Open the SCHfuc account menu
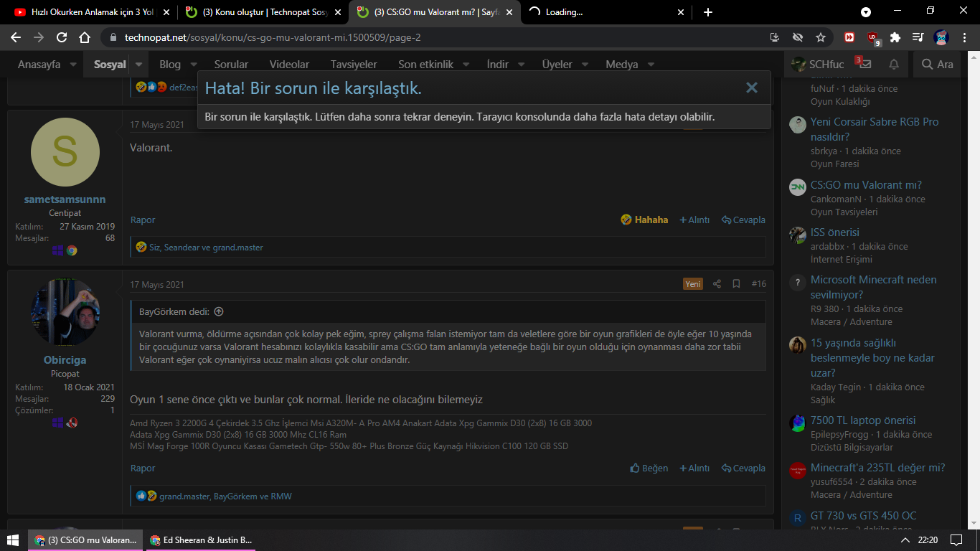980x551 pixels. click(x=817, y=65)
